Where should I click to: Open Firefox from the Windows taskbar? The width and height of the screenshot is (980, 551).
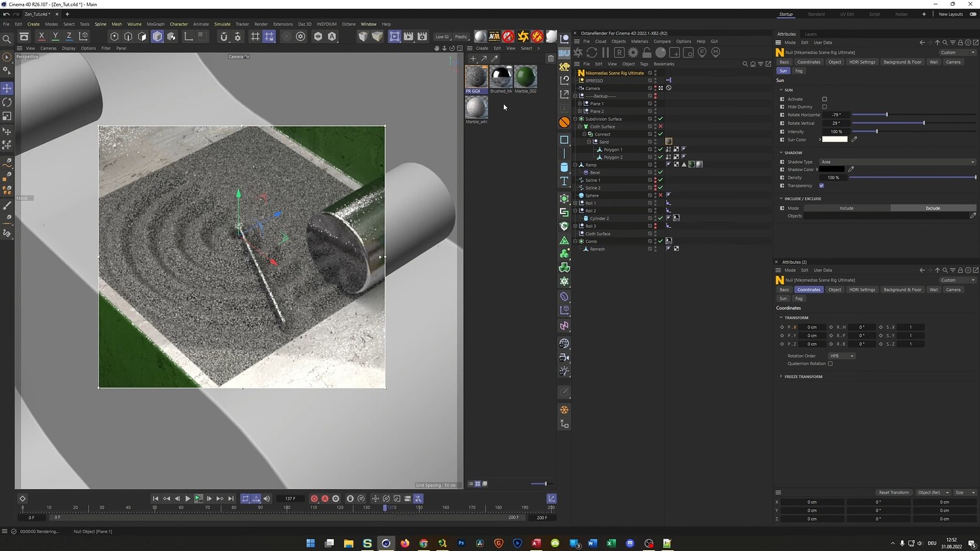(x=405, y=543)
